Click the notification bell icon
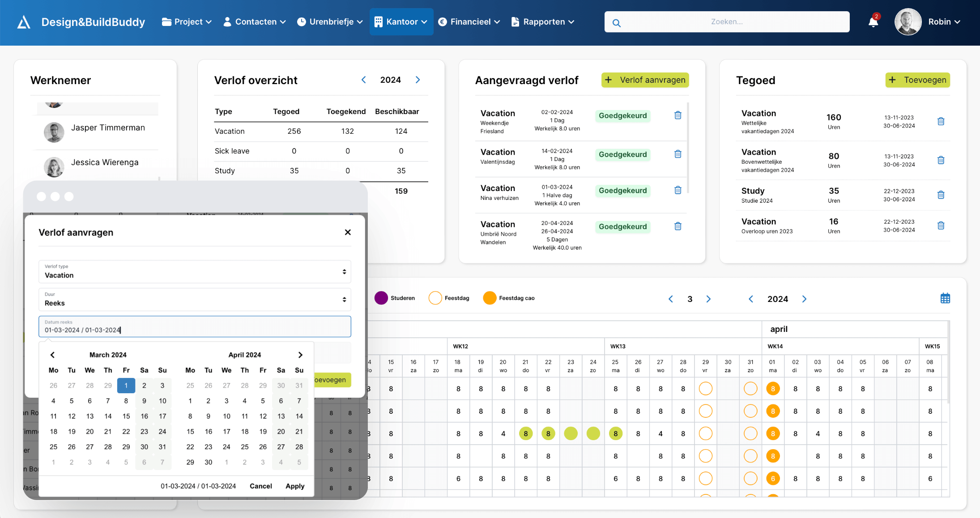 click(x=873, y=21)
